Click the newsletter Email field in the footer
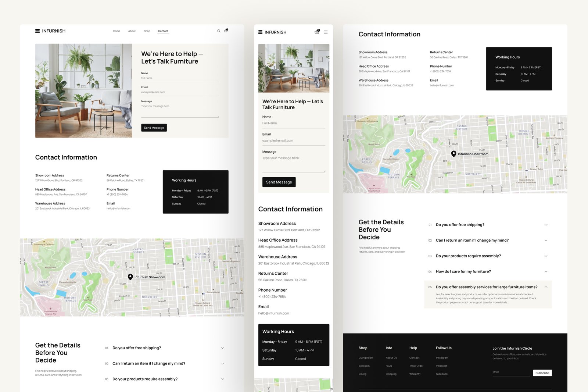588x392 pixels. coord(511,372)
